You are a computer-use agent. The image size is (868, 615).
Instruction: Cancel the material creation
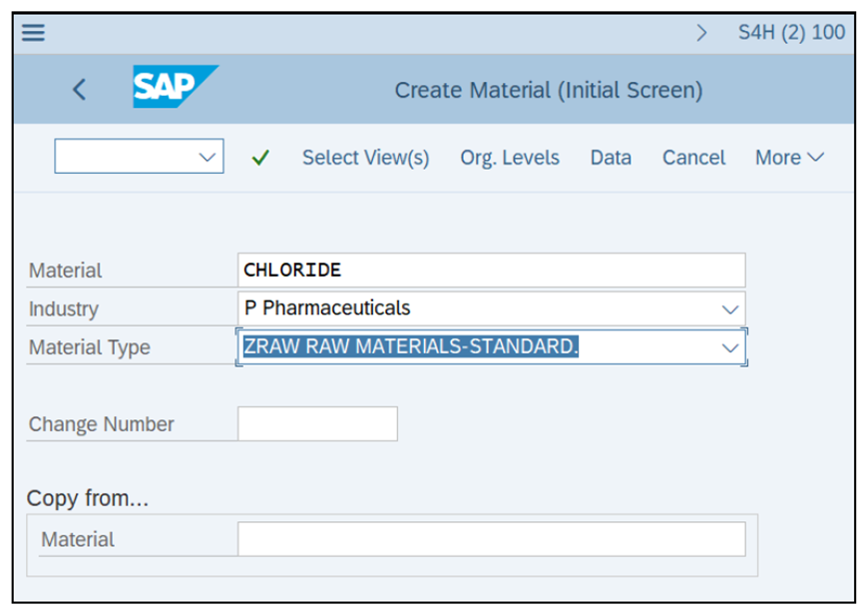693,157
